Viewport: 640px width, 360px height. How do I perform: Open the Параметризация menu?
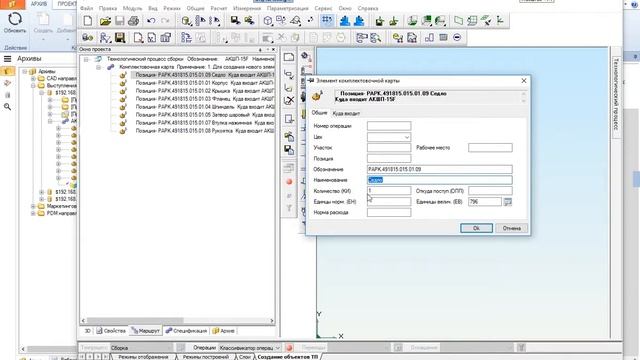point(287,8)
